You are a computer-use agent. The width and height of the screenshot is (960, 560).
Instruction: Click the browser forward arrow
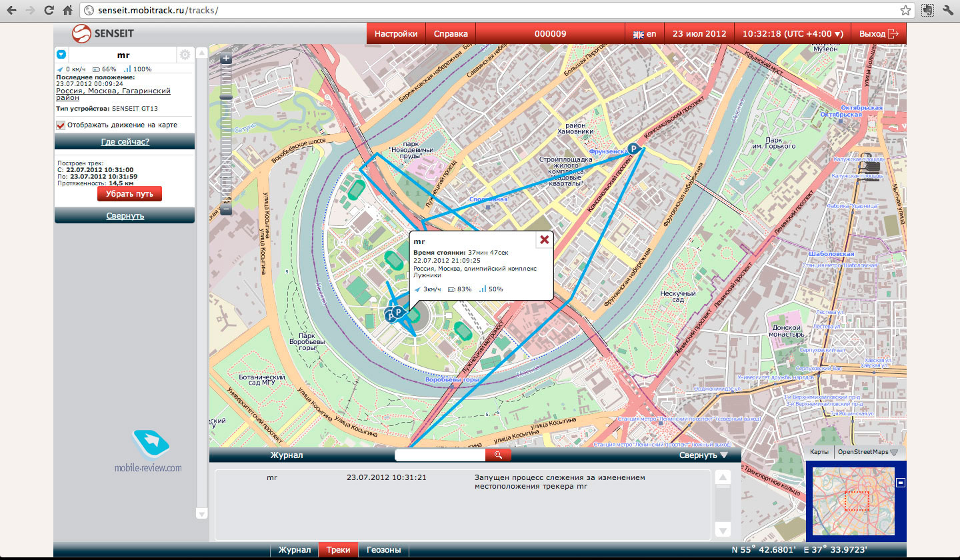pos(31,11)
